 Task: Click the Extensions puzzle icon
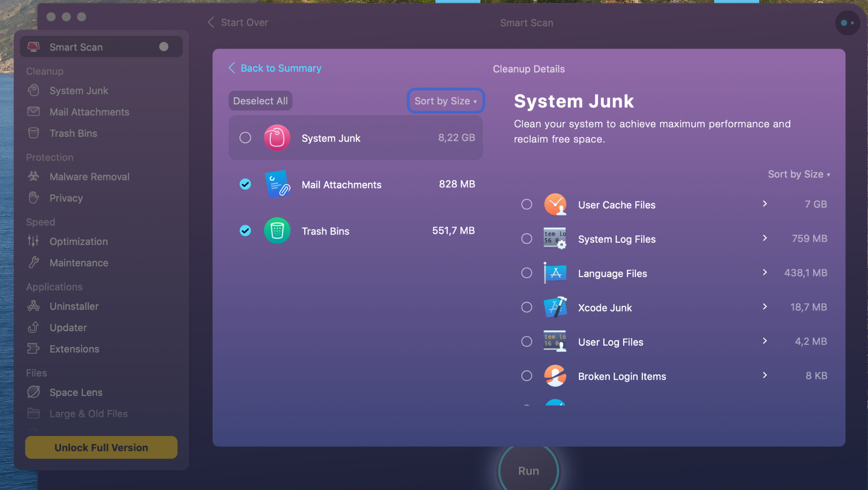[x=34, y=348]
